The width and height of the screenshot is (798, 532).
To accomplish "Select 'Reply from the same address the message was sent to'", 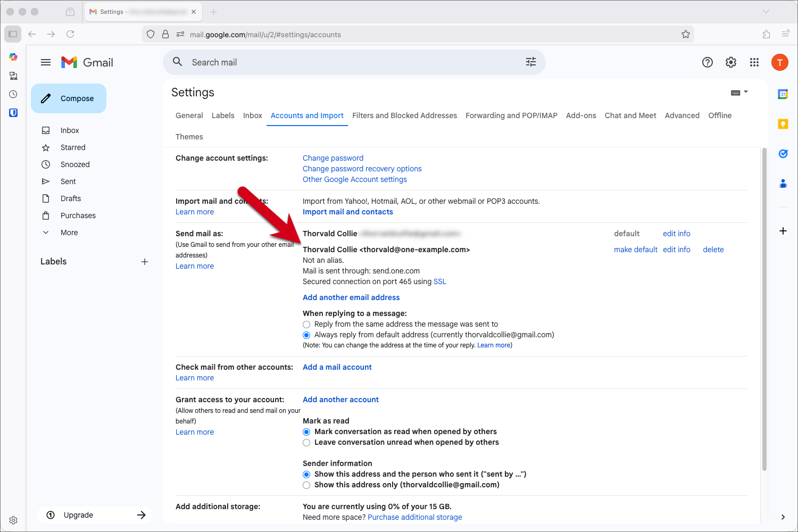I will pos(306,324).
